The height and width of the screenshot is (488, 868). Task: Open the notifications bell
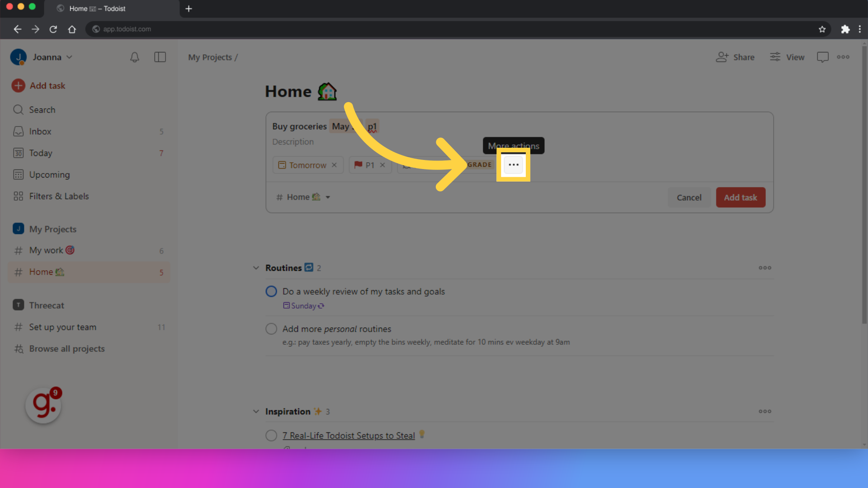tap(135, 57)
